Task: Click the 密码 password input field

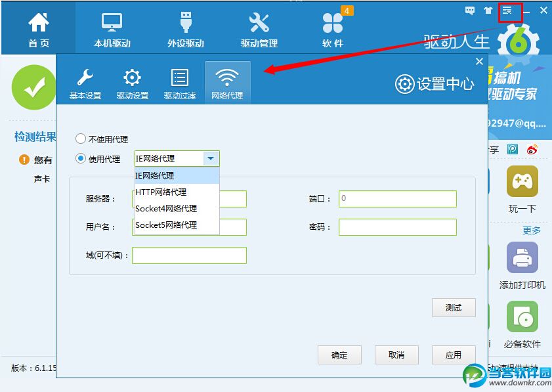Action: pyautogui.click(x=398, y=227)
